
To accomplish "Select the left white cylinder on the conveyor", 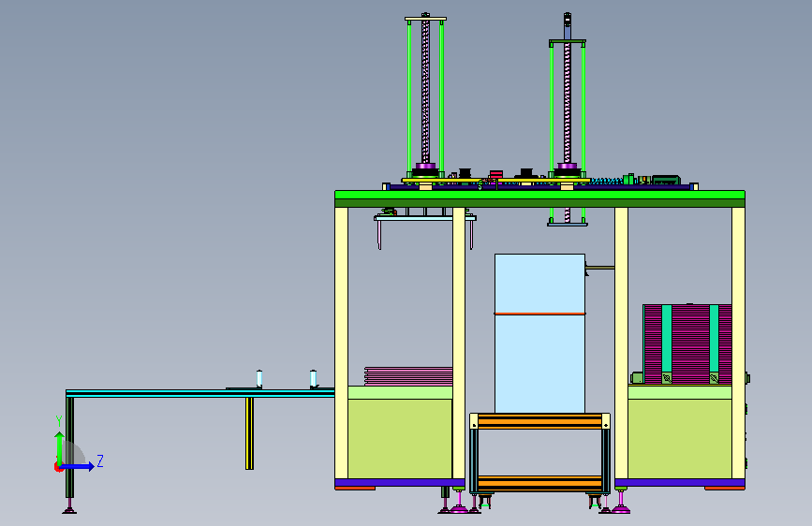I will pos(258,378).
